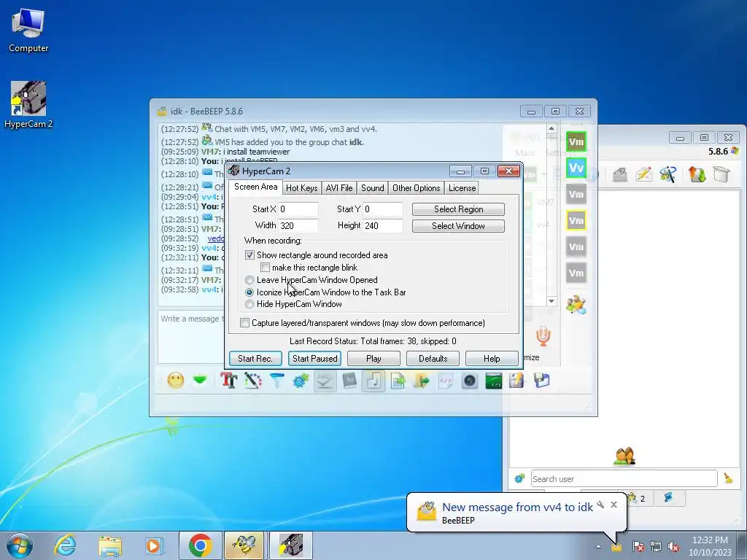747x560 pixels.
Task: Click Start Paused button
Action: pyautogui.click(x=314, y=359)
